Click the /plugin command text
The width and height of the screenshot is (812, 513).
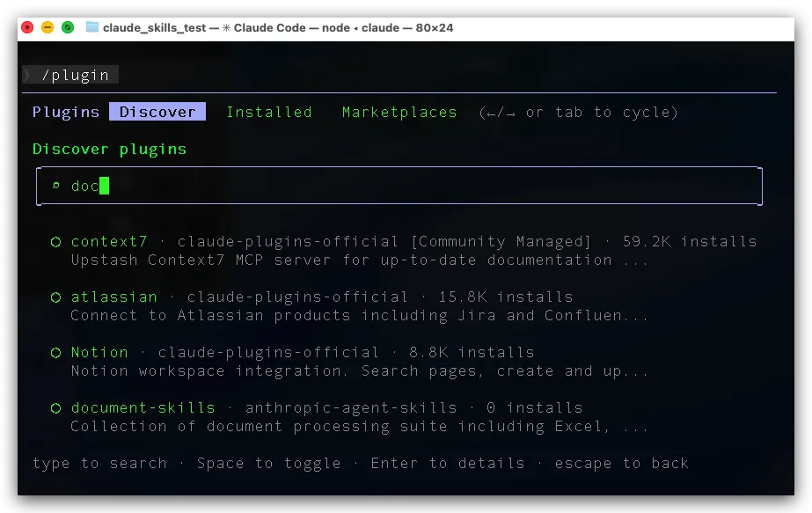coord(75,75)
